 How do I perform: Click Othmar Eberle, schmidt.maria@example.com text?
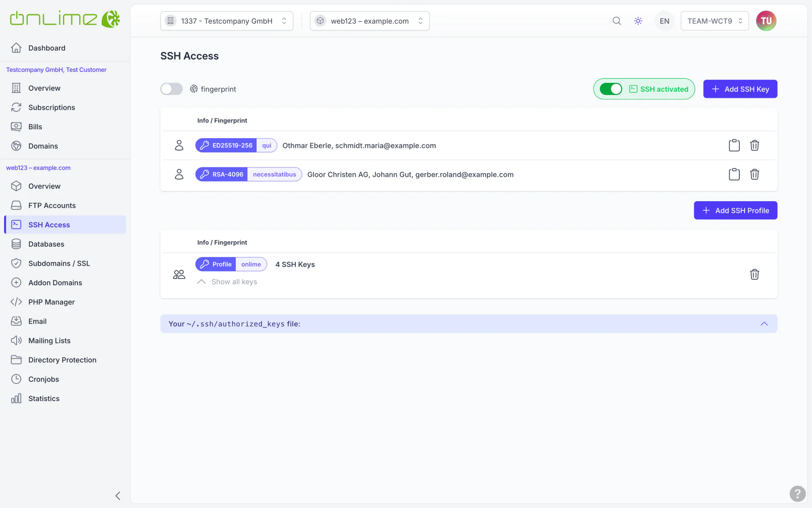click(x=359, y=145)
